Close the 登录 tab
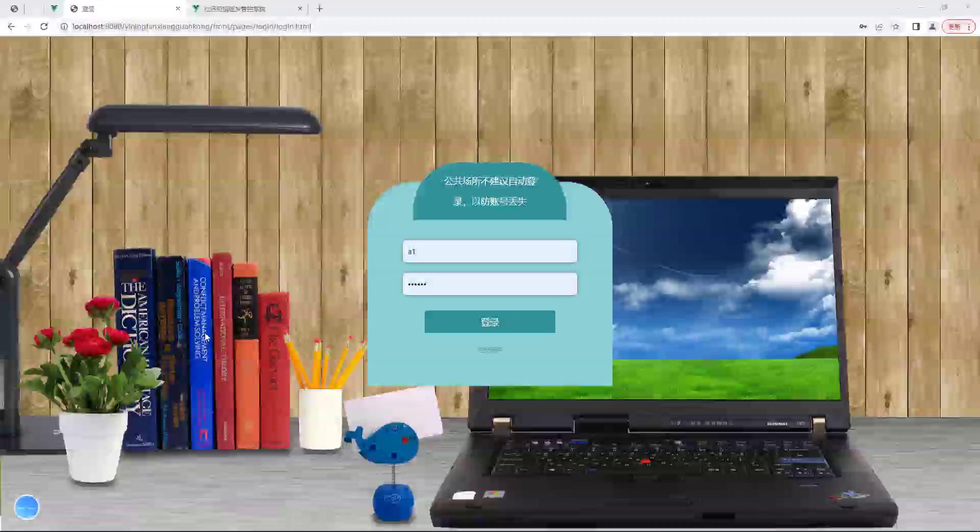Screen dimensions: 980x532 178,9
